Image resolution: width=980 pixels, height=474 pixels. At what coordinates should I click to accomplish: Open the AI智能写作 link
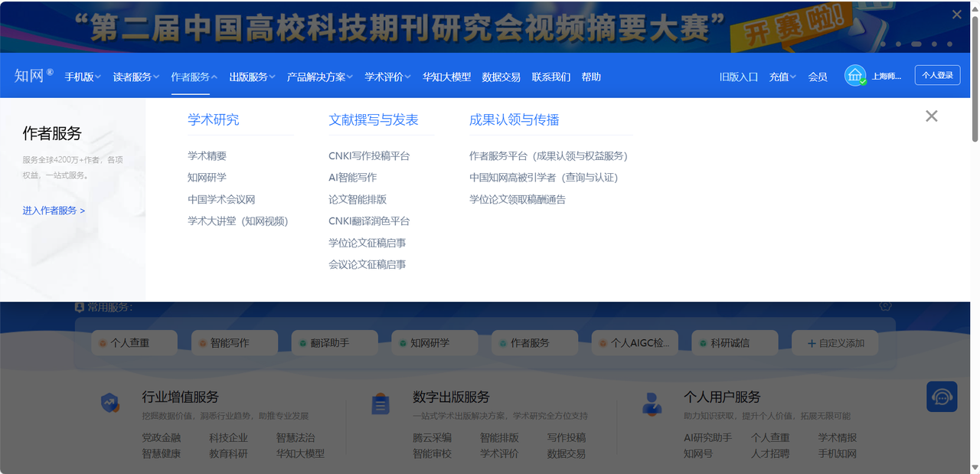pyautogui.click(x=353, y=177)
